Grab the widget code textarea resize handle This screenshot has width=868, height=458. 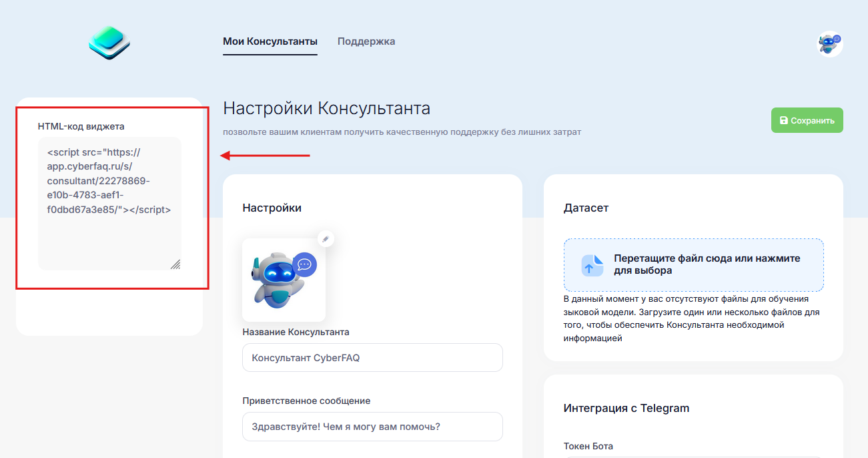[x=175, y=264]
